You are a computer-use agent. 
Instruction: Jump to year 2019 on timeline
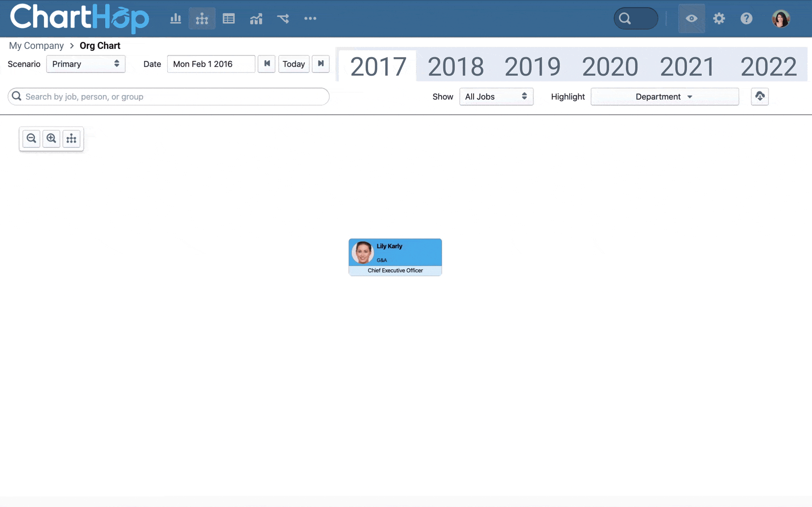click(x=532, y=67)
